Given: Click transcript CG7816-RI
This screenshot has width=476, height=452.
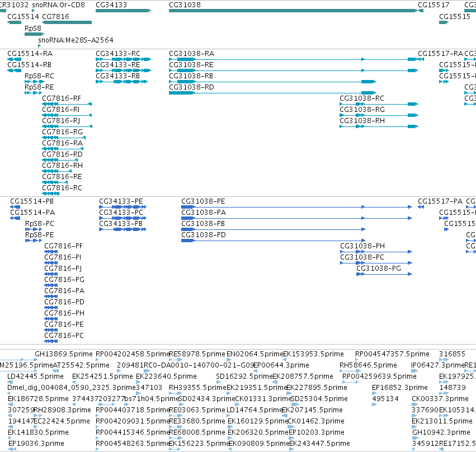Looking at the screenshot, I should coord(61,110).
